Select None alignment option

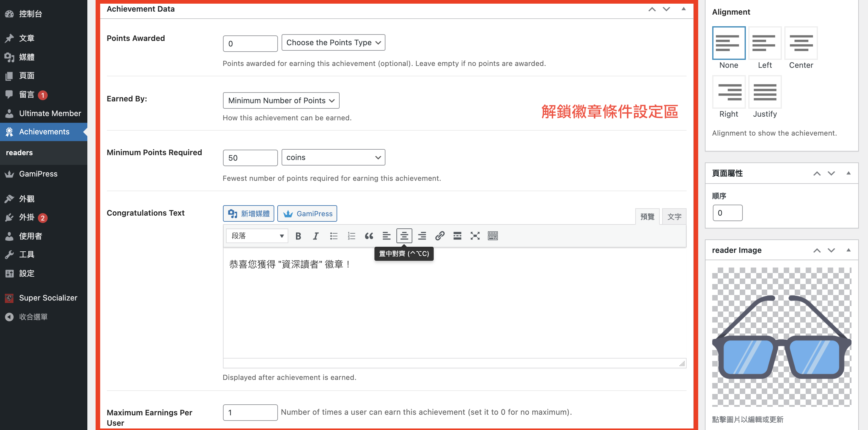[729, 43]
